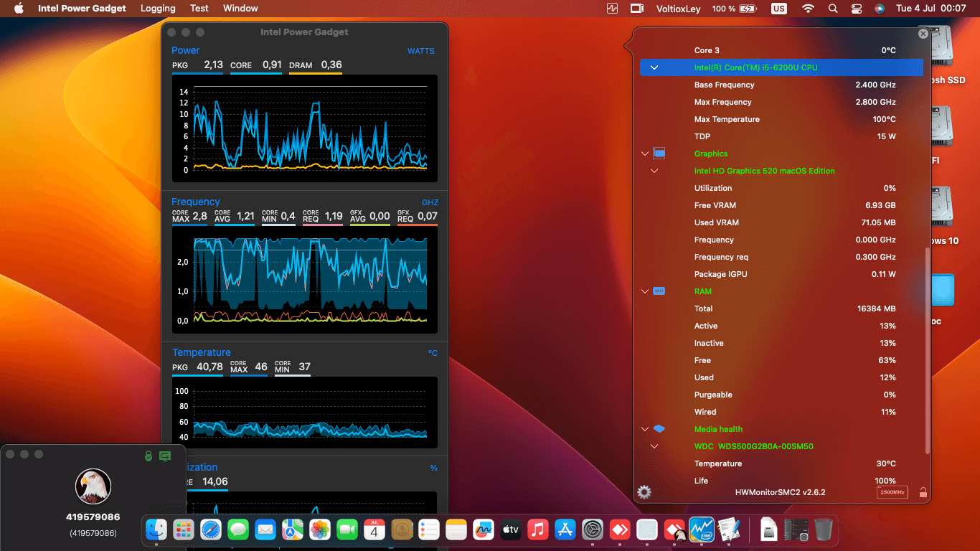The image size is (980, 551).
Task: Open the Test menu
Action: [199, 9]
